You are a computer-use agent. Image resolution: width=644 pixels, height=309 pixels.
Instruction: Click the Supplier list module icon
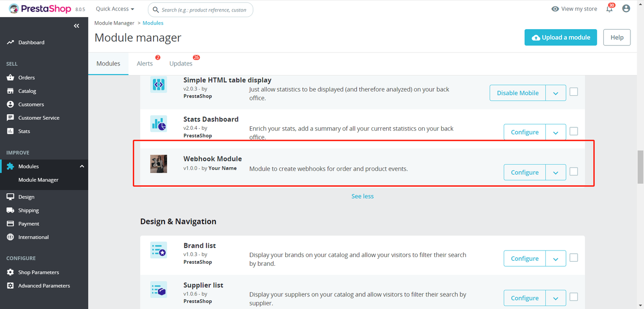158,289
